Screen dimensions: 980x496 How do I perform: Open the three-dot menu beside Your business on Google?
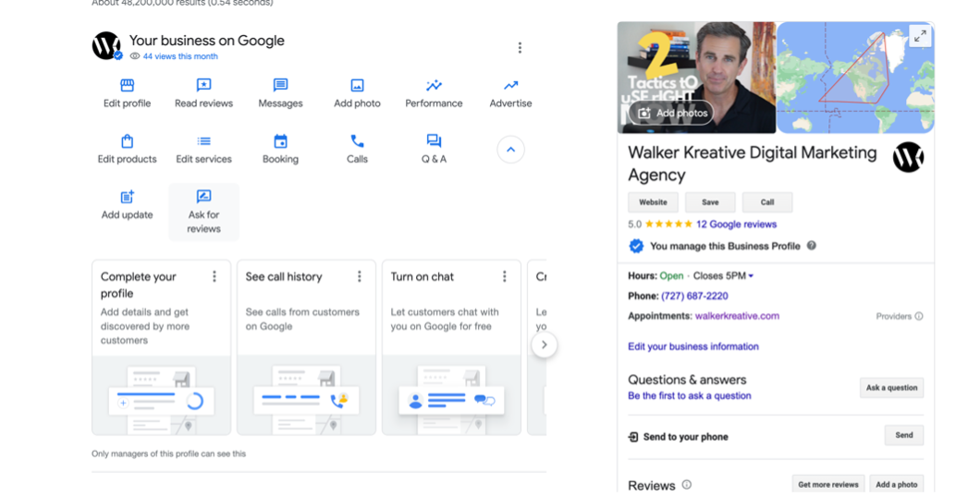[x=520, y=48]
